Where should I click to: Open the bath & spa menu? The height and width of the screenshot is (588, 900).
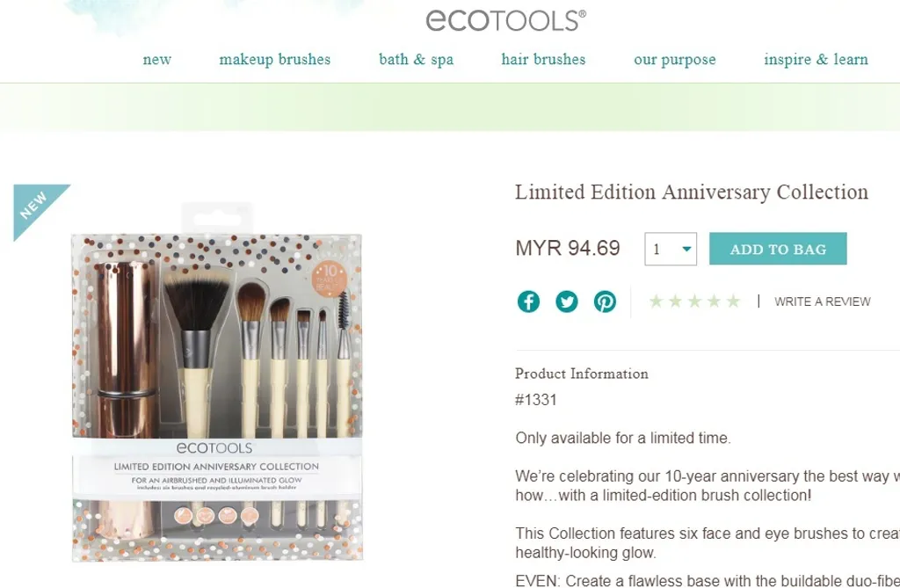click(x=416, y=59)
